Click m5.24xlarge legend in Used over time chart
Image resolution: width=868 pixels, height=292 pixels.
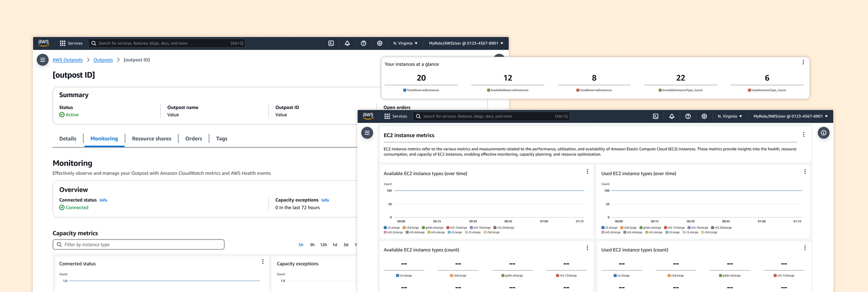click(x=721, y=228)
